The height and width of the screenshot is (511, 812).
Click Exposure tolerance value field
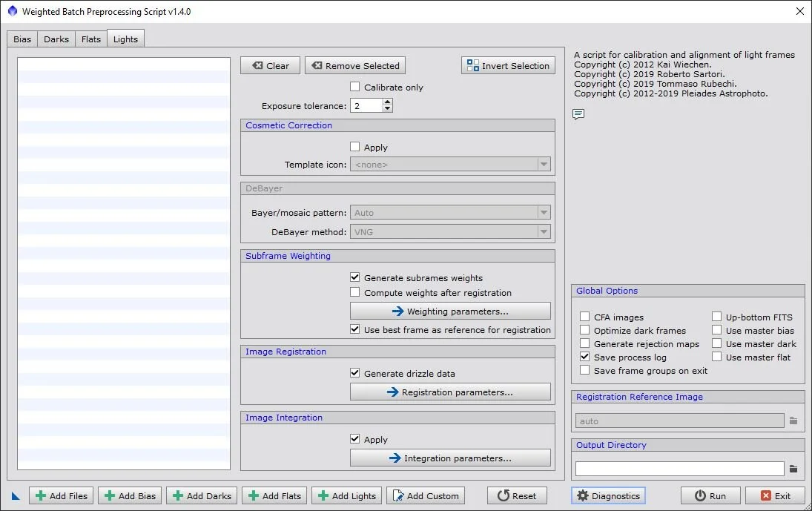[366, 105]
